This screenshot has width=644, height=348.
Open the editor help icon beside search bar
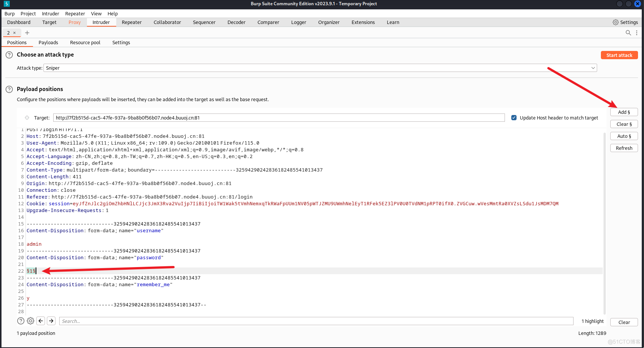[x=21, y=321]
